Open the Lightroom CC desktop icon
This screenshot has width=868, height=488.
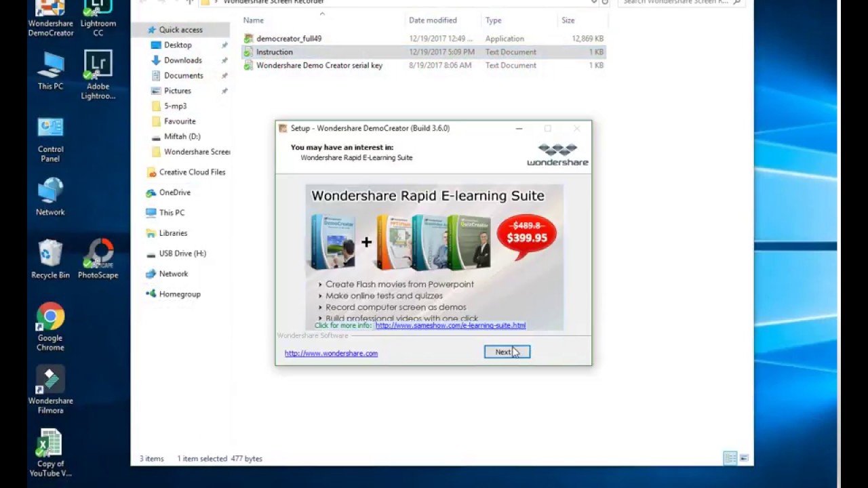tap(98, 18)
